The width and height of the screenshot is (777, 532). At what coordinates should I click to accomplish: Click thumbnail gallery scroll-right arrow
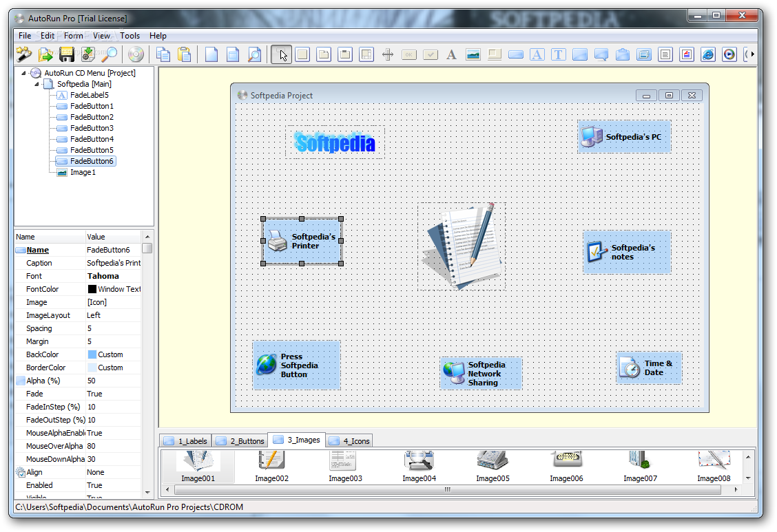(x=736, y=489)
